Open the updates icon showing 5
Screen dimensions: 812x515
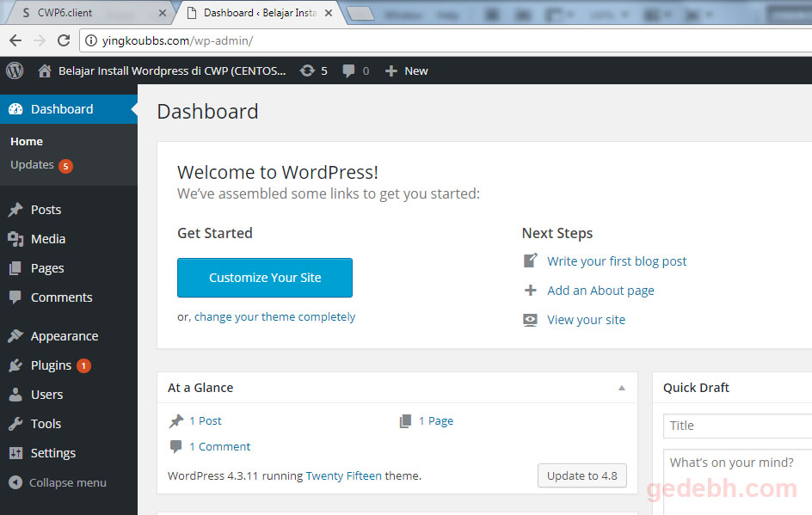coord(307,71)
